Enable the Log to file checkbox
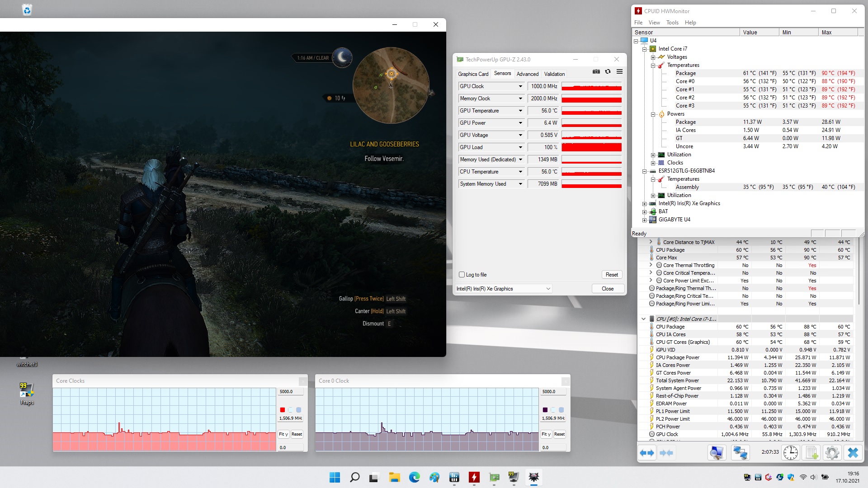Image resolution: width=868 pixels, height=488 pixels. tap(462, 275)
